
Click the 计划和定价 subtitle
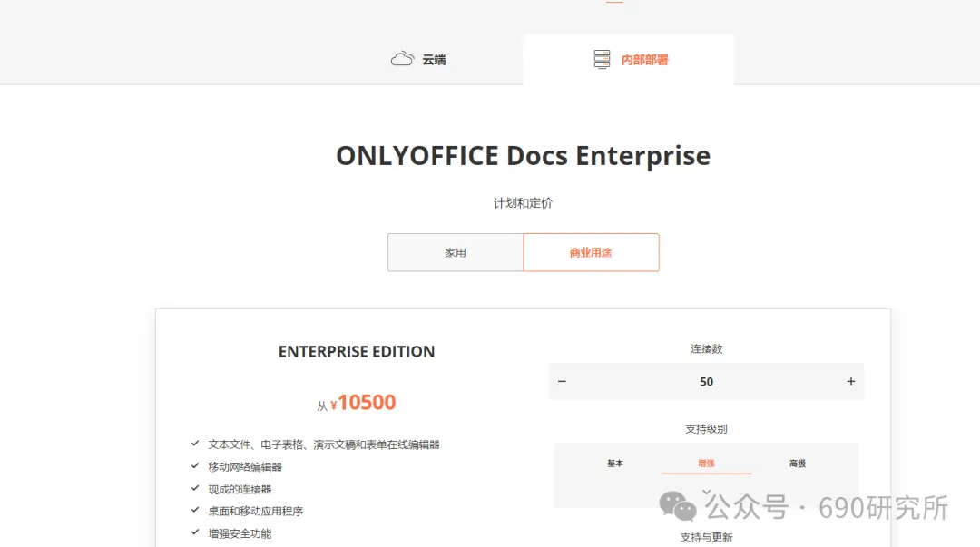pos(524,203)
